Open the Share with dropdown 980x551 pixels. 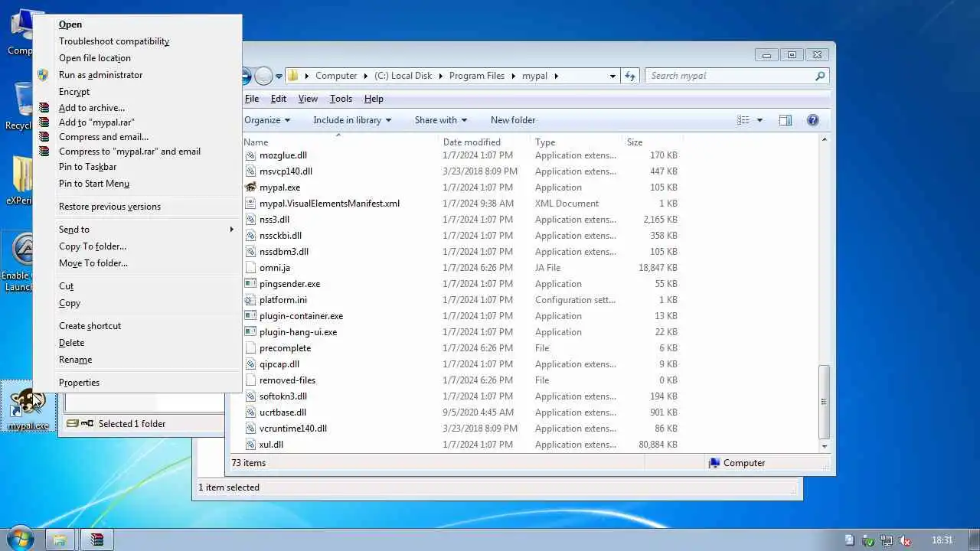441,120
